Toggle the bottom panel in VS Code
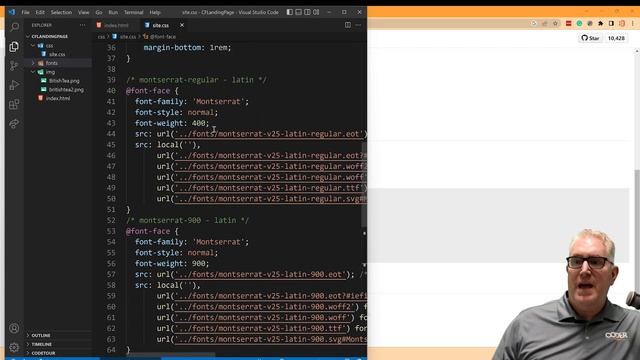Viewport: 640px width, 360px height. pos(298,12)
